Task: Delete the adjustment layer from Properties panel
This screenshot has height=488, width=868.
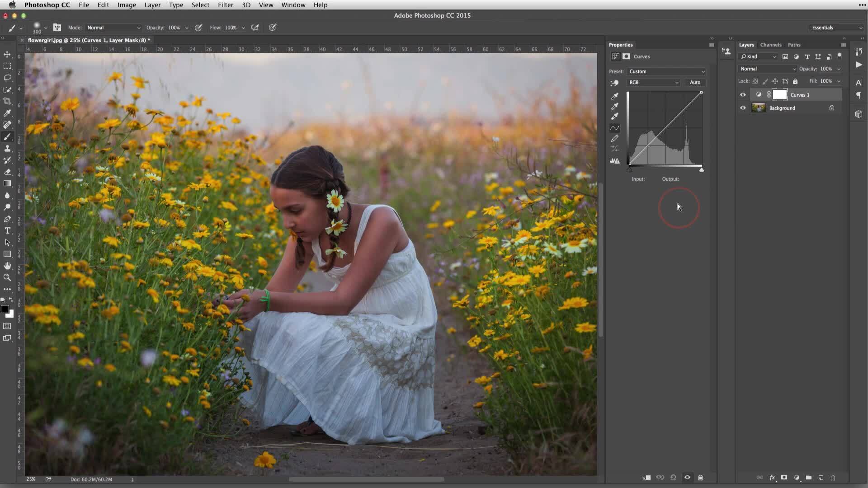Action: pos(700,478)
